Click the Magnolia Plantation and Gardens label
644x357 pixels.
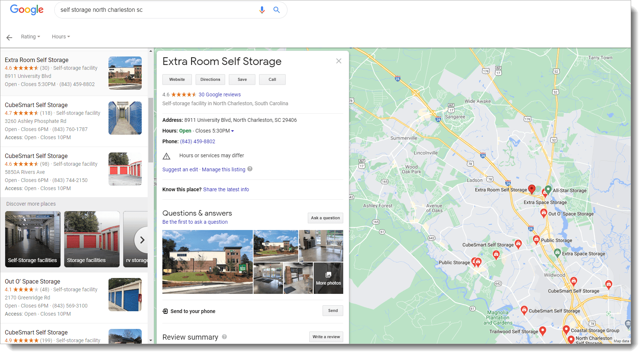click(x=497, y=317)
